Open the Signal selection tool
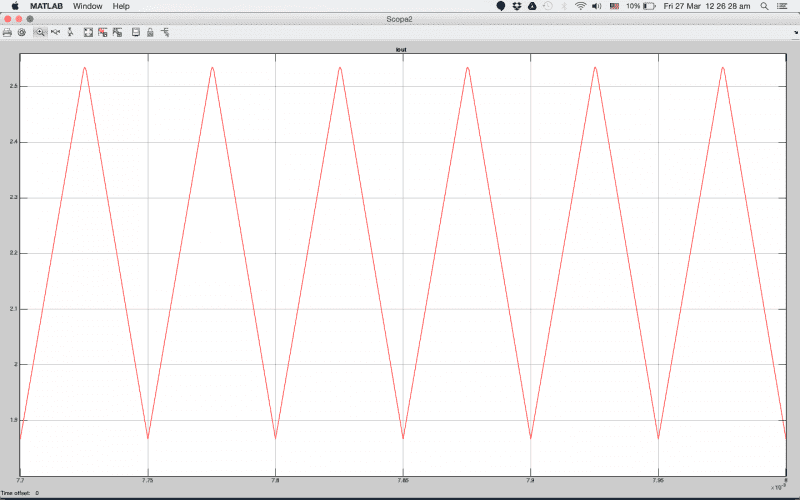Image resolution: width=800 pixels, height=500 pixels. click(x=165, y=32)
